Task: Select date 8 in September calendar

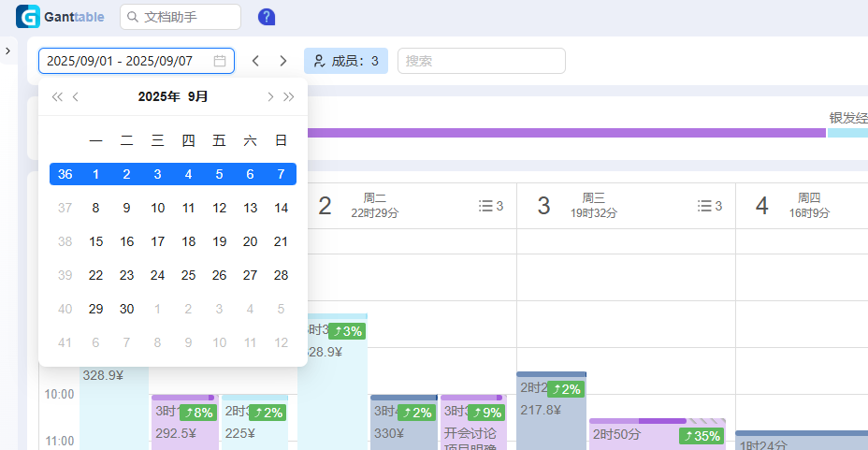Action: 95,208
